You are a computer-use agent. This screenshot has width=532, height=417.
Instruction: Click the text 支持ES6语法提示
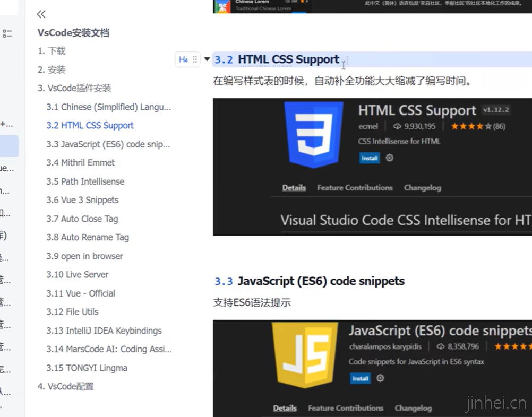click(252, 302)
